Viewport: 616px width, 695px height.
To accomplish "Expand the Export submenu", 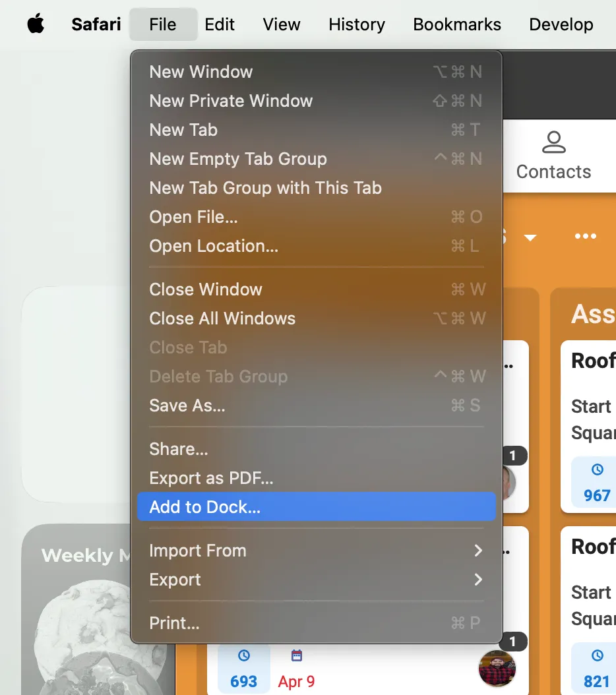I will (317, 580).
